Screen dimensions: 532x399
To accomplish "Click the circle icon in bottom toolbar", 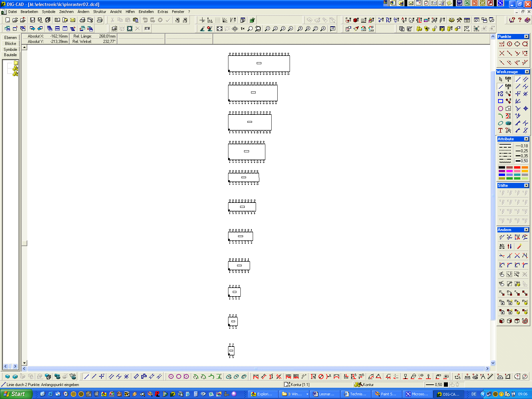I will click(179, 376).
